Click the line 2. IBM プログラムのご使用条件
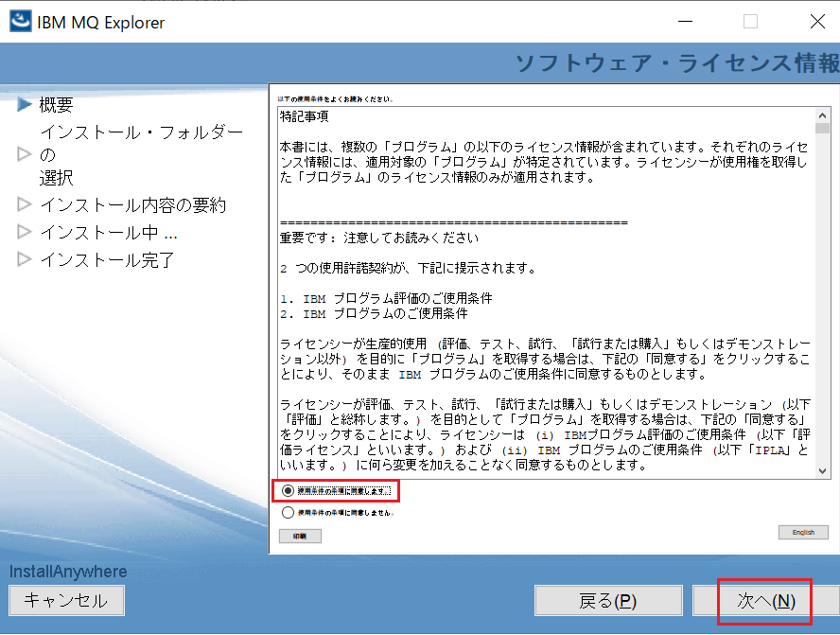Image resolution: width=840 pixels, height=635 pixels. (x=374, y=313)
